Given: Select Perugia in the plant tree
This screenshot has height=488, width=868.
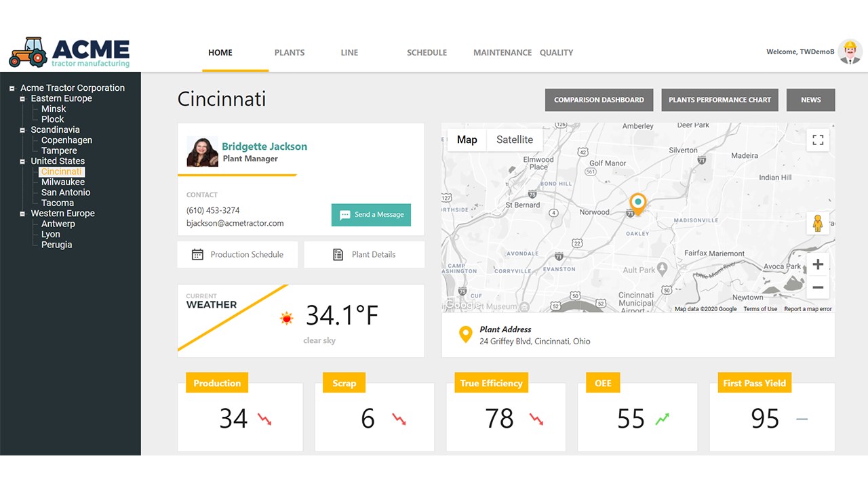Looking at the screenshot, I should click(x=56, y=245).
